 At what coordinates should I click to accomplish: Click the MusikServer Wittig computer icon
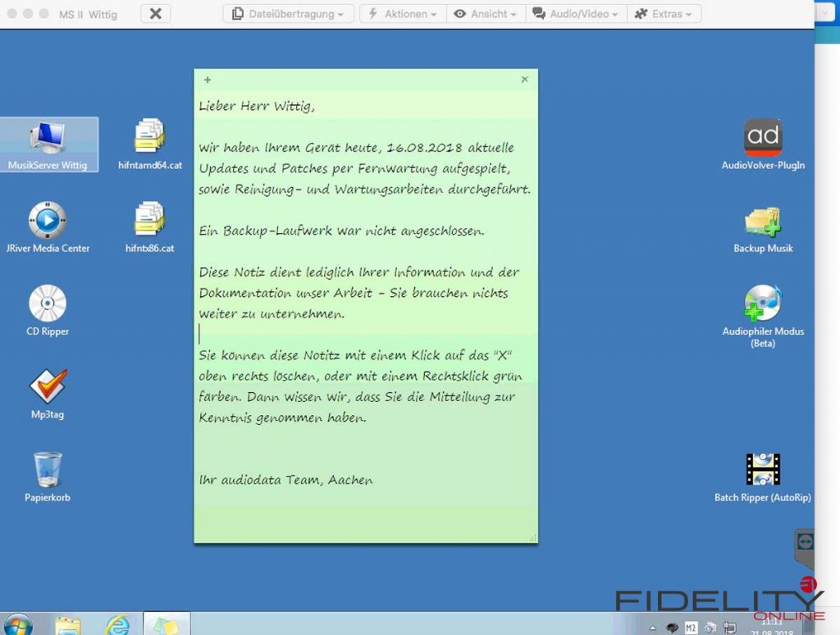coord(48,138)
